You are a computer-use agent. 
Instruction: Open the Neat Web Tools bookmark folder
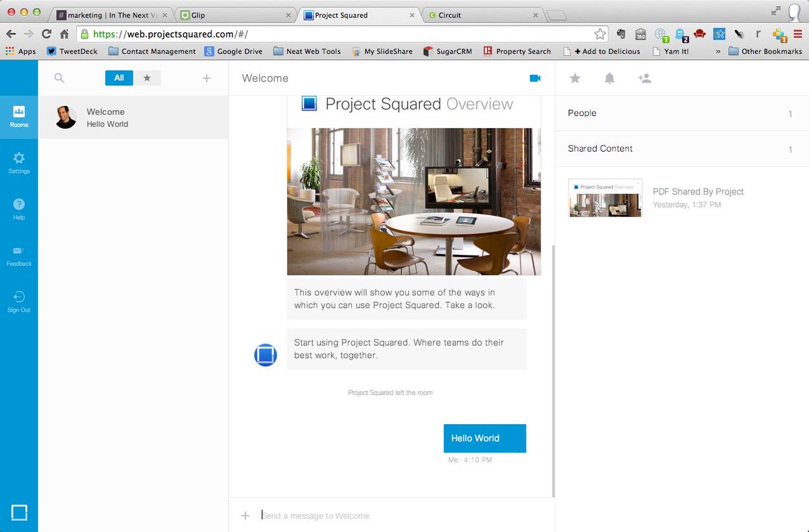[x=307, y=51]
